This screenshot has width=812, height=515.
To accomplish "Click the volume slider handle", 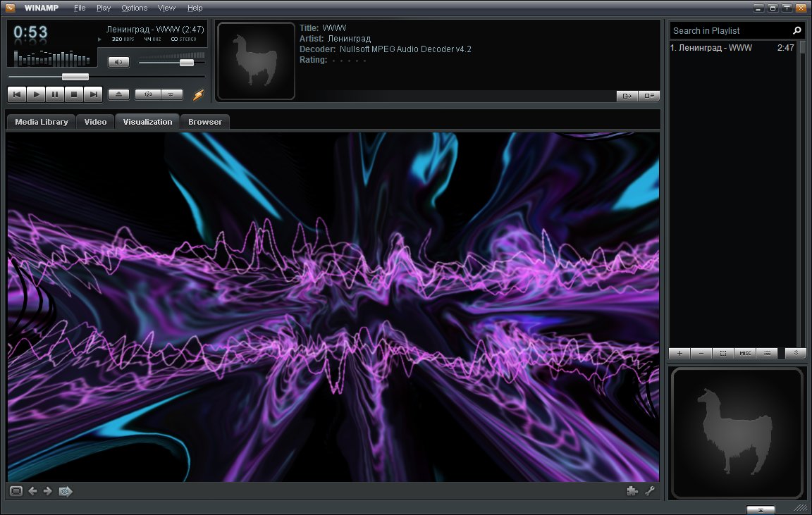I will [x=187, y=63].
